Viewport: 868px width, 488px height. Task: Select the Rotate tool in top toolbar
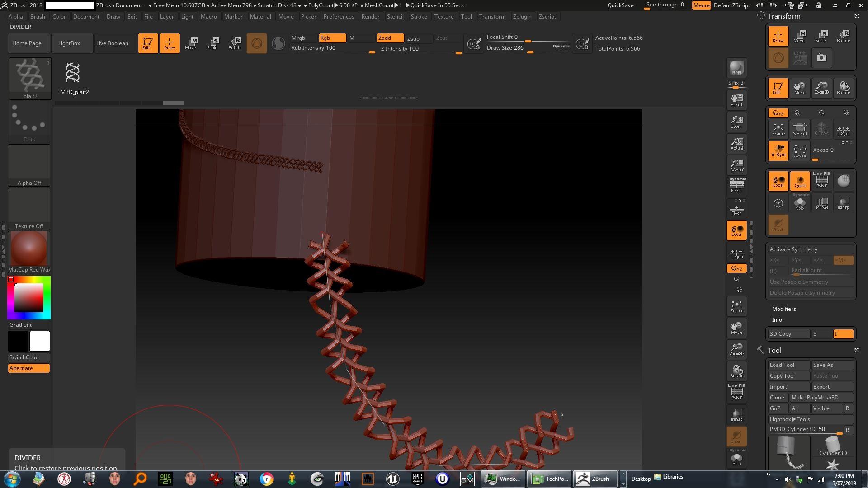235,43
